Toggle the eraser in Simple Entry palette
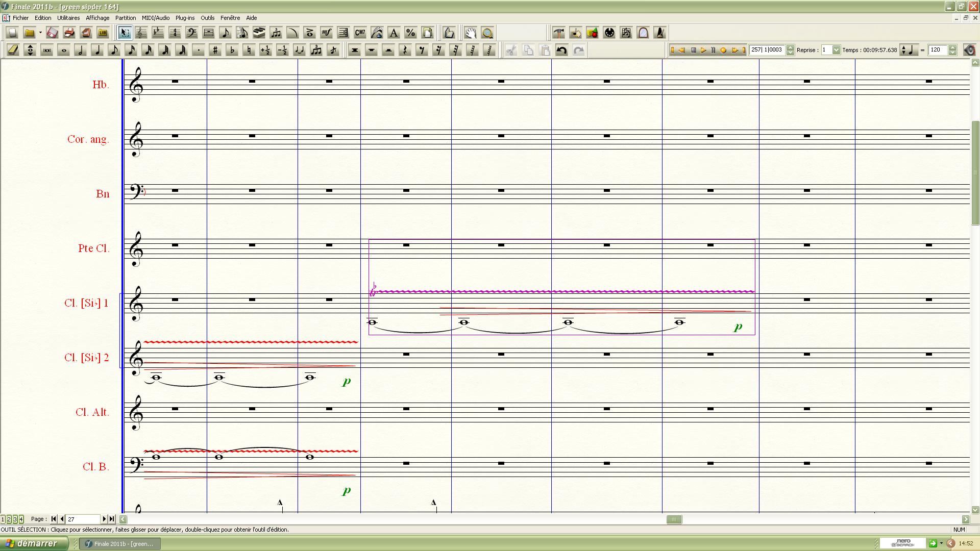This screenshot has height=551, width=980. tap(13, 50)
